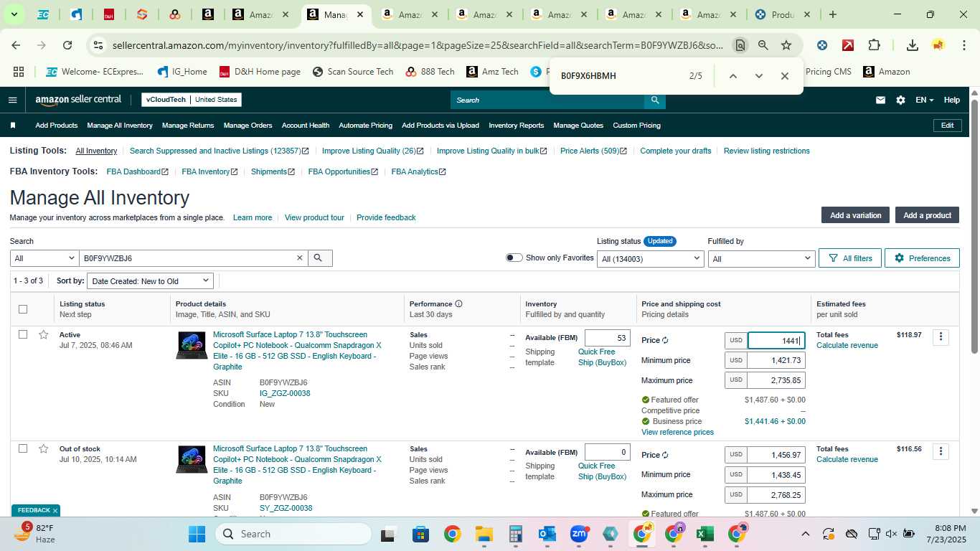The image size is (980, 551).
Task: Toggle Show only Favorites switch
Action: click(x=514, y=258)
